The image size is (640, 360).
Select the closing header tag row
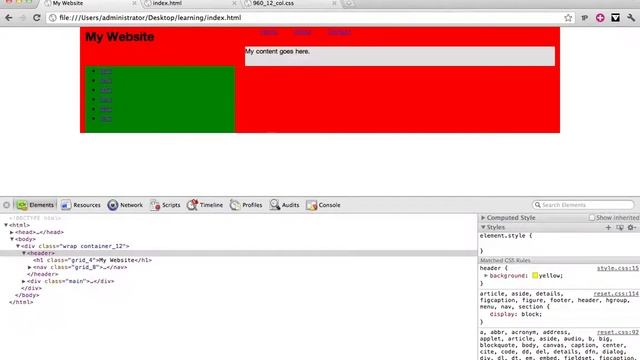(x=42, y=274)
